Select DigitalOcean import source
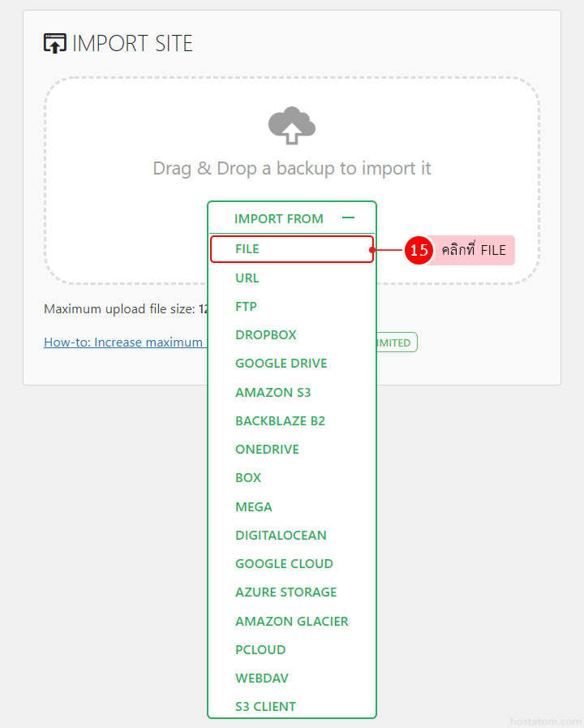The image size is (584, 728). point(281,536)
